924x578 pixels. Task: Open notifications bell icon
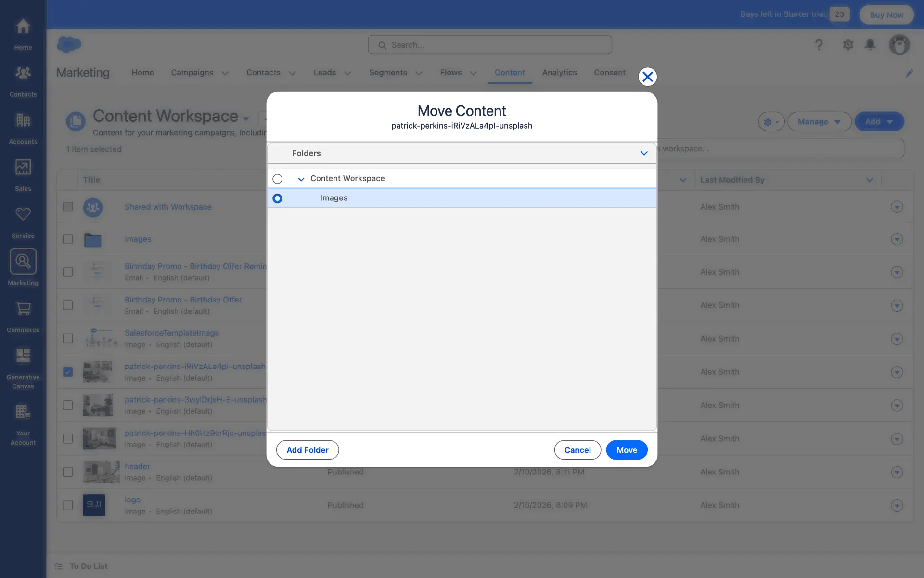click(x=870, y=45)
